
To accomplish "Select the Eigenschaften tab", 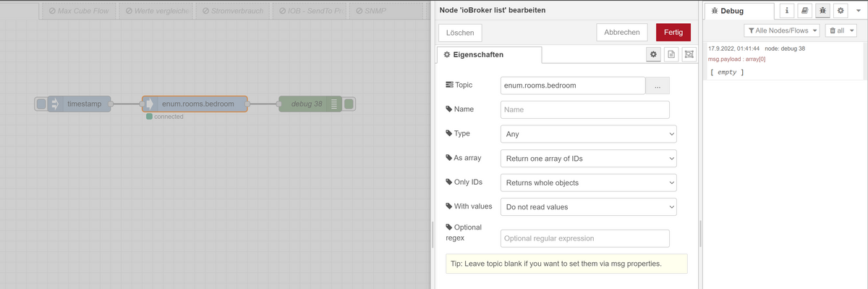I will point(489,55).
